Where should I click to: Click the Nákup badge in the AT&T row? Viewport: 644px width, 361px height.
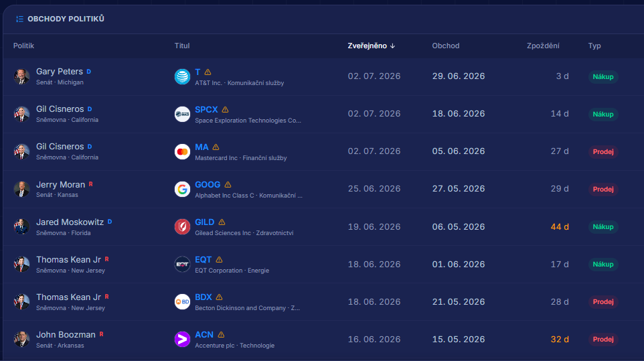(x=603, y=77)
